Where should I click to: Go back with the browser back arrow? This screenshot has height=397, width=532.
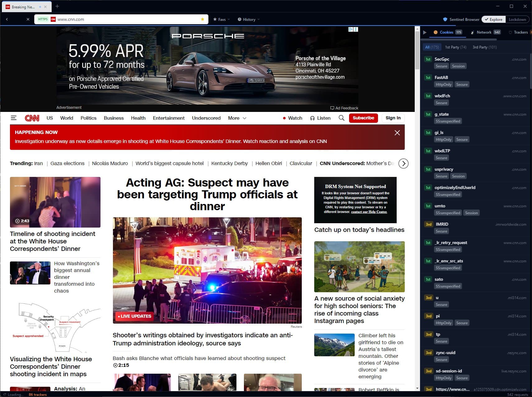click(x=7, y=19)
